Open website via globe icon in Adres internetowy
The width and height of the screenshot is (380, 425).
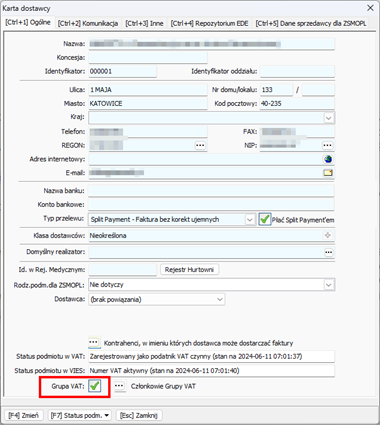(x=328, y=159)
